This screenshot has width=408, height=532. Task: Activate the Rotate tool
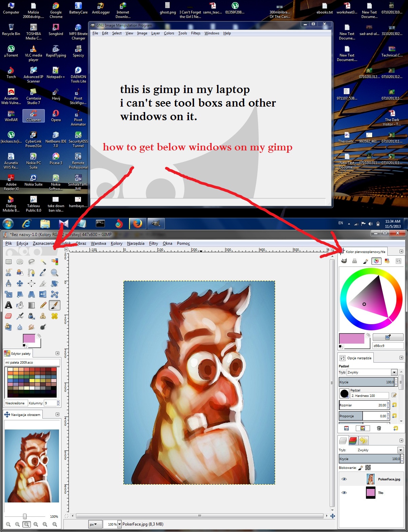click(x=55, y=283)
